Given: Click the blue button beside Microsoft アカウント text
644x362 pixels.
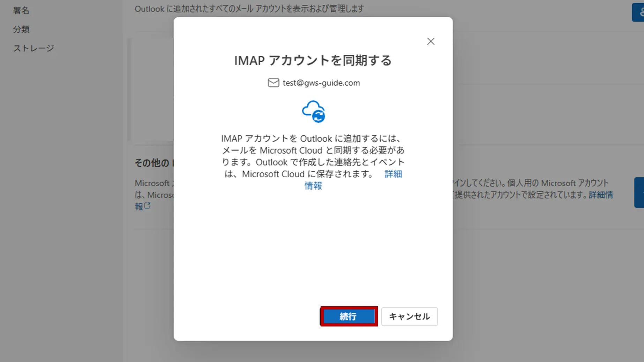Looking at the screenshot, I should coord(639,192).
